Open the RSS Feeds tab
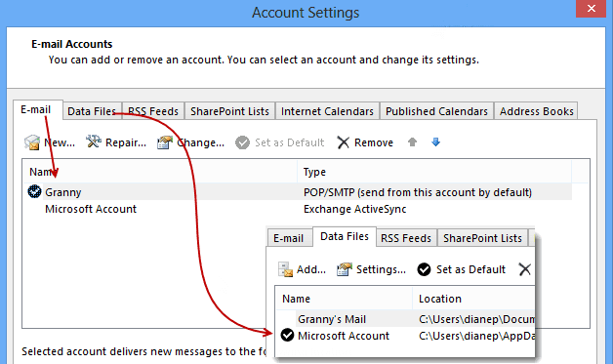Viewport: 613px width, 364px height. tap(153, 111)
